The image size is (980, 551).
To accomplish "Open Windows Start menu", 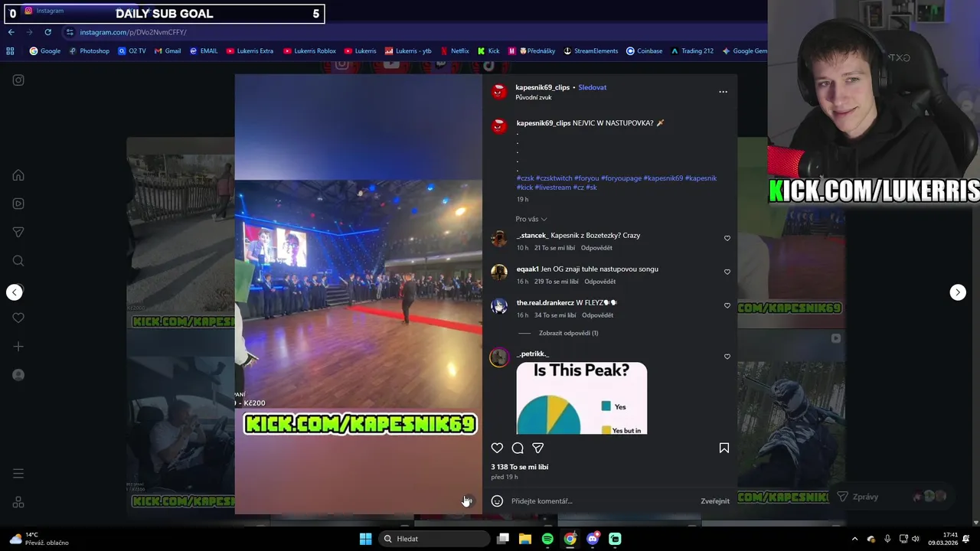I will [365, 539].
